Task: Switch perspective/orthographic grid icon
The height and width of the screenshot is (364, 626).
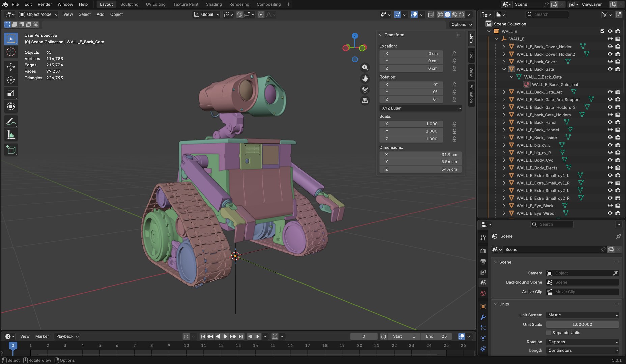Action: click(x=365, y=100)
